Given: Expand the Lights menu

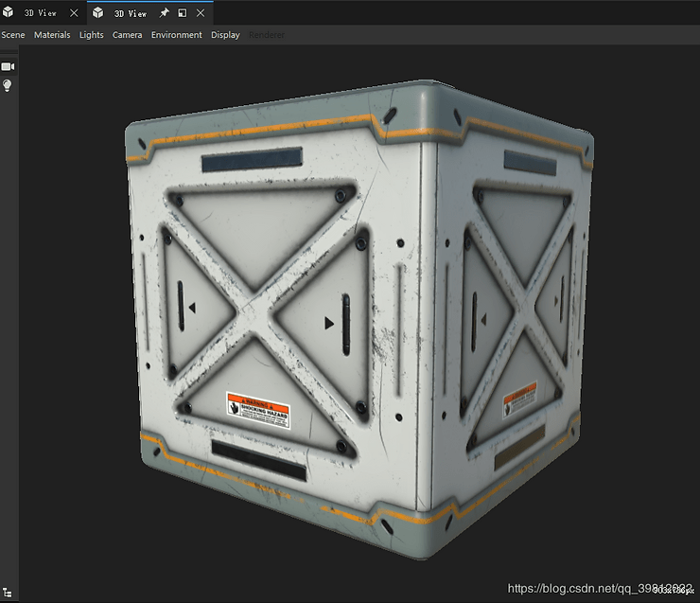Looking at the screenshot, I should tap(92, 35).
